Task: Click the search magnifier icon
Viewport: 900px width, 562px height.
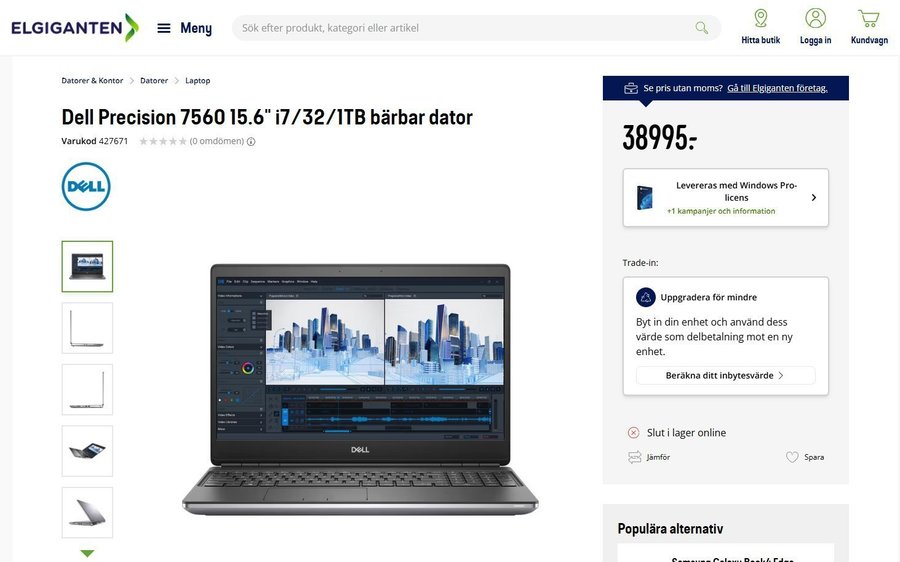Action: pyautogui.click(x=701, y=28)
